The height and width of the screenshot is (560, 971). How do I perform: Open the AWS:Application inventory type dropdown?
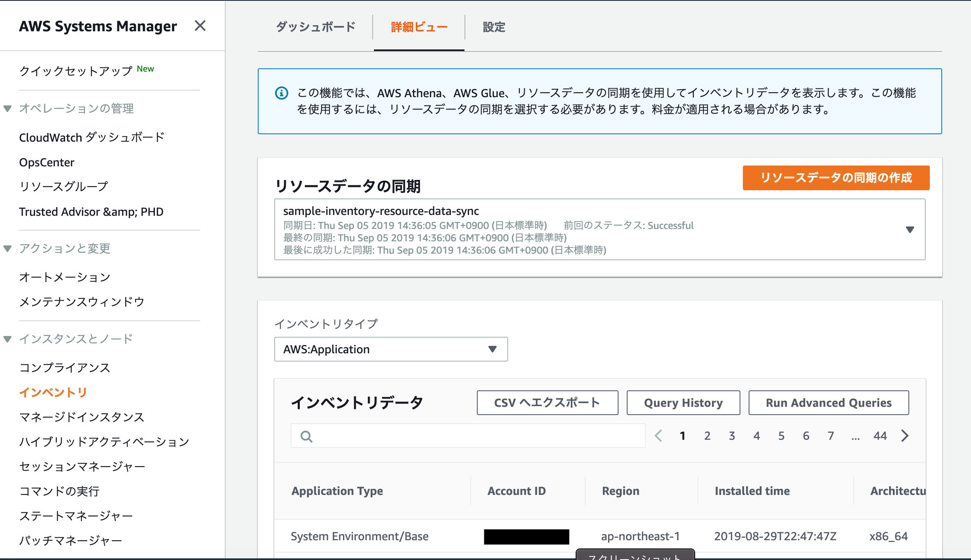(x=391, y=349)
